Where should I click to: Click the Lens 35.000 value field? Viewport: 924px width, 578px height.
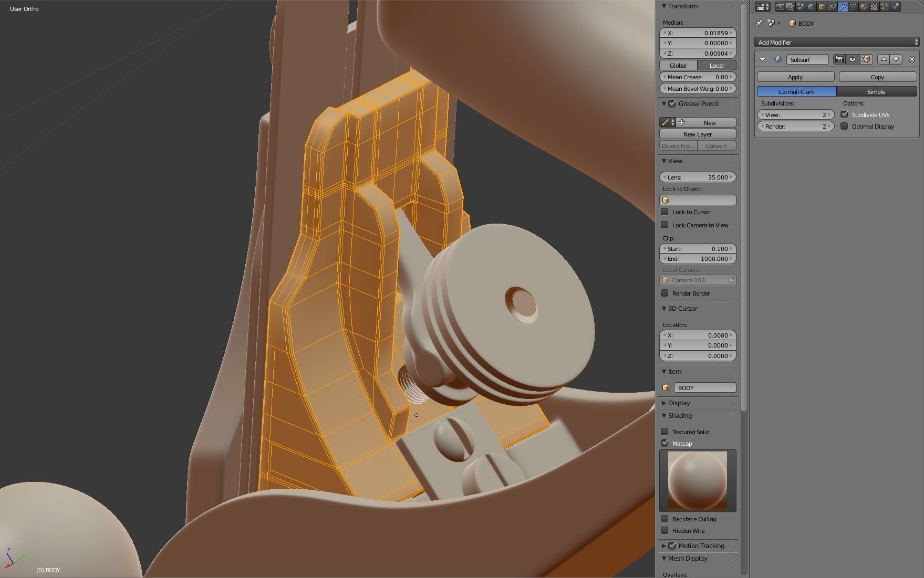pos(698,177)
